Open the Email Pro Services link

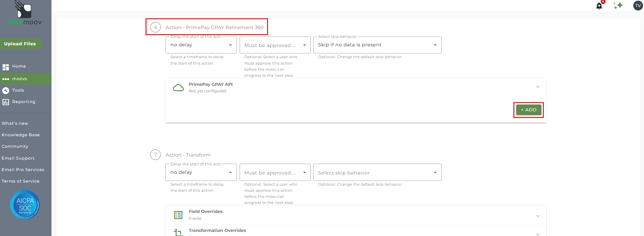[23, 170]
